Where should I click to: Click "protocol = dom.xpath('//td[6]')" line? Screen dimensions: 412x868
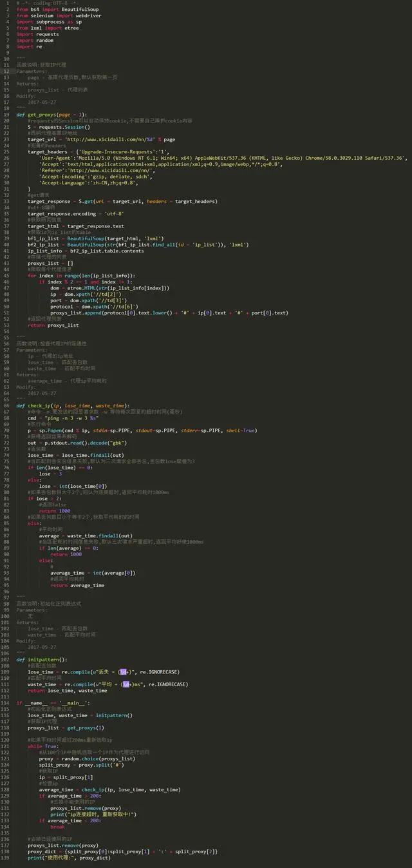[x=97, y=306]
